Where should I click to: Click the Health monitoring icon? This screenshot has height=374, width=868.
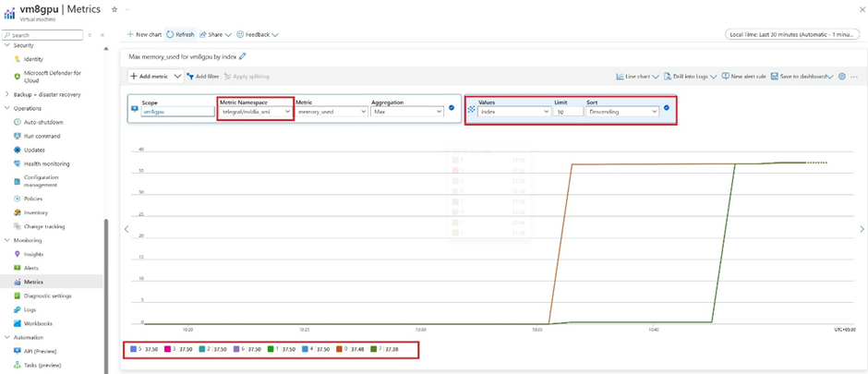click(x=18, y=163)
